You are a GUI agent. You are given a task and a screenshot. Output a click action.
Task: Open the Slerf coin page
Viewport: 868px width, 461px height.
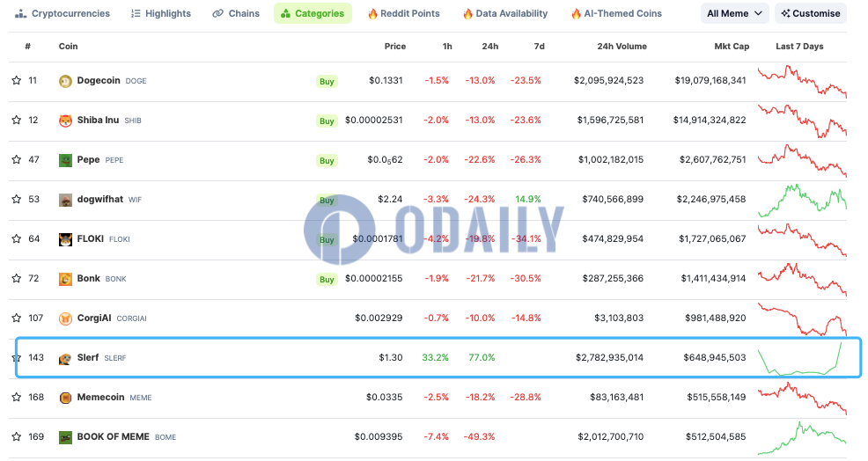[88, 357]
